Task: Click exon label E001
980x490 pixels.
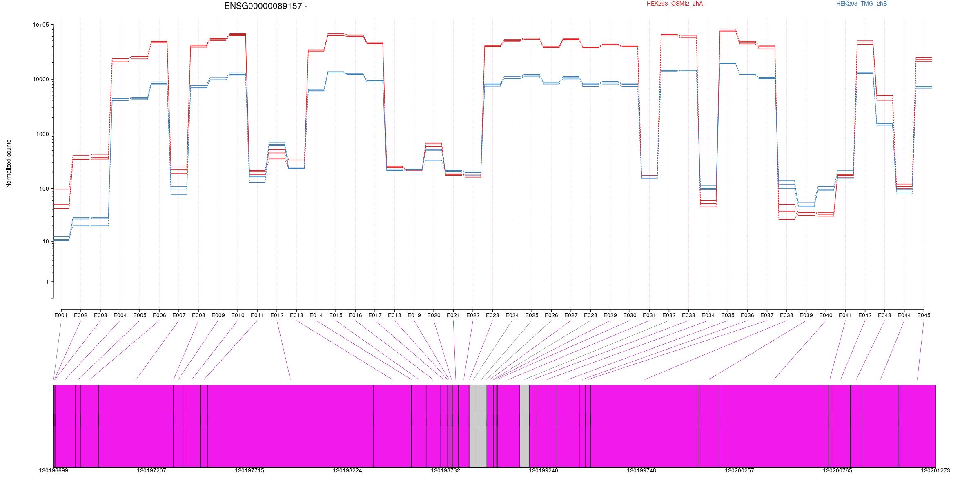Action: coord(61,315)
